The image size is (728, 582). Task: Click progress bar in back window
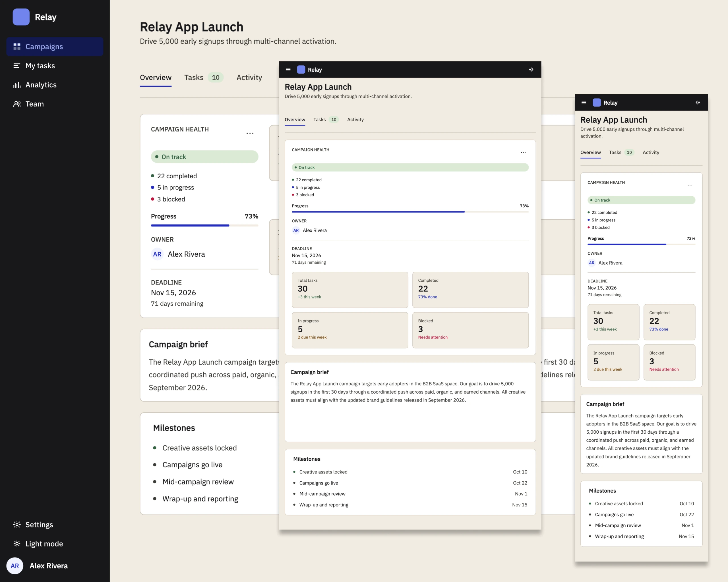coord(205,225)
